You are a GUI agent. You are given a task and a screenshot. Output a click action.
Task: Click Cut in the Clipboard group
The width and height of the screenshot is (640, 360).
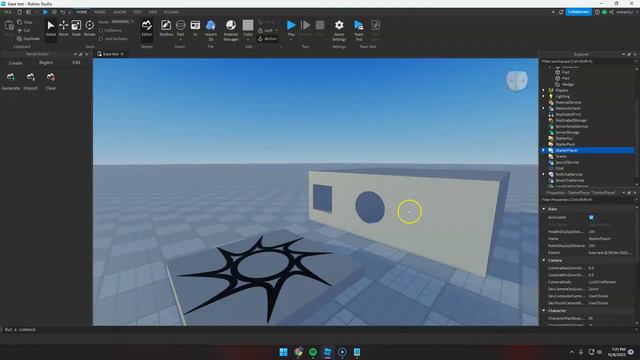point(24,31)
